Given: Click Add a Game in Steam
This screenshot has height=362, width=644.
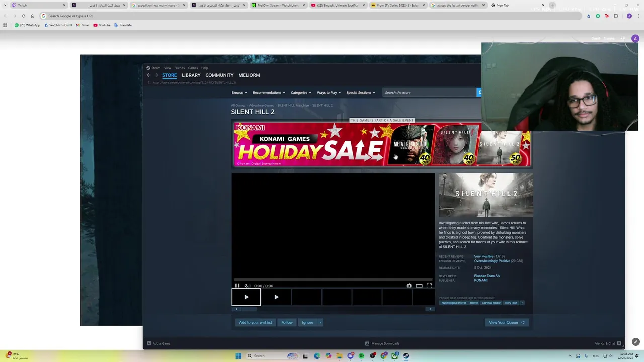Looking at the screenshot, I should [158, 343].
